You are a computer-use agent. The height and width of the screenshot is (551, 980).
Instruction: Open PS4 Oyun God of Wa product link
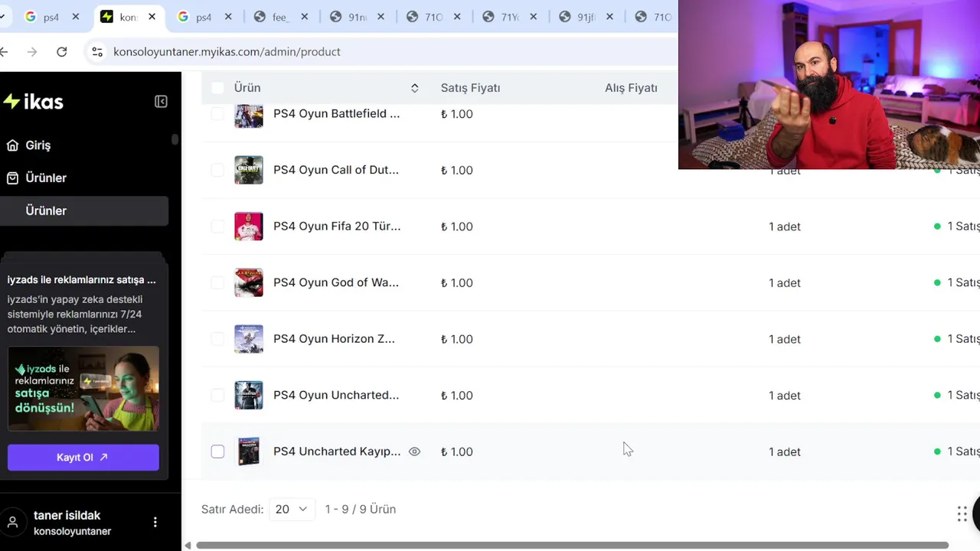click(x=335, y=282)
